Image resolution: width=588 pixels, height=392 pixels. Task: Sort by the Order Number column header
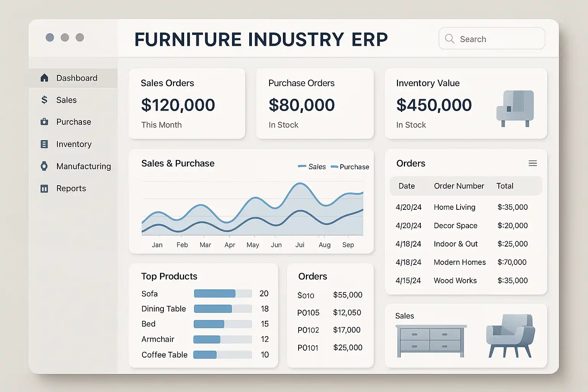click(459, 186)
